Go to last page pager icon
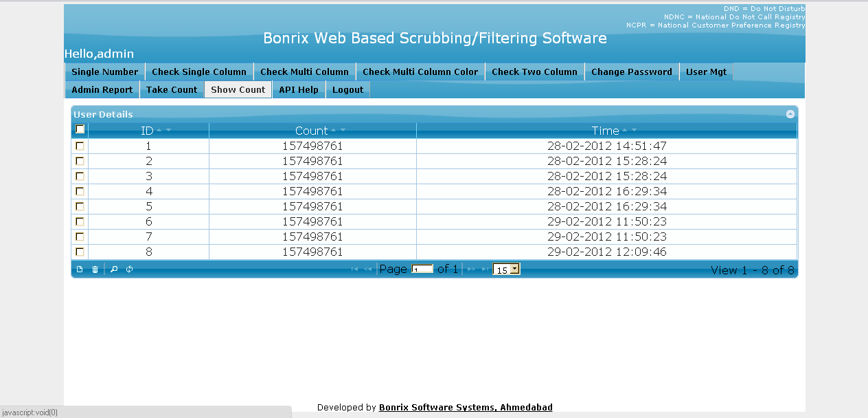Image resolution: width=868 pixels, height=418 pixels. tap(485, 269)
